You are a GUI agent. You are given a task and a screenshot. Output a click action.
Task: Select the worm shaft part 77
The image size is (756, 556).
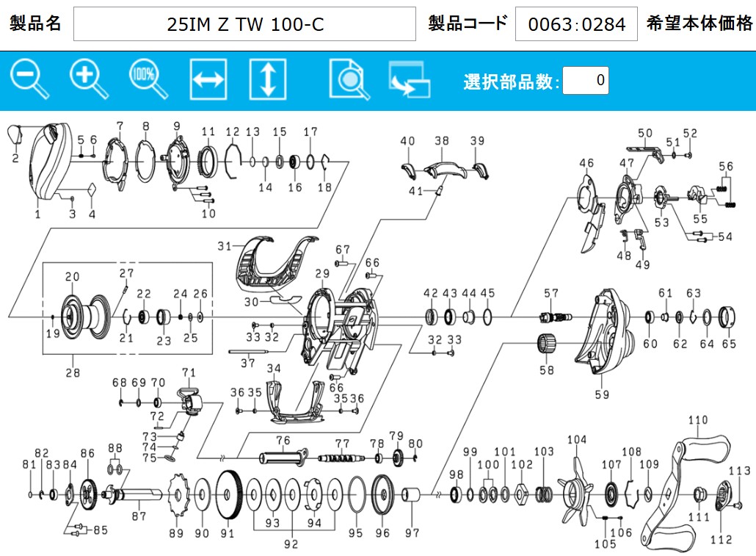point(342,458)
